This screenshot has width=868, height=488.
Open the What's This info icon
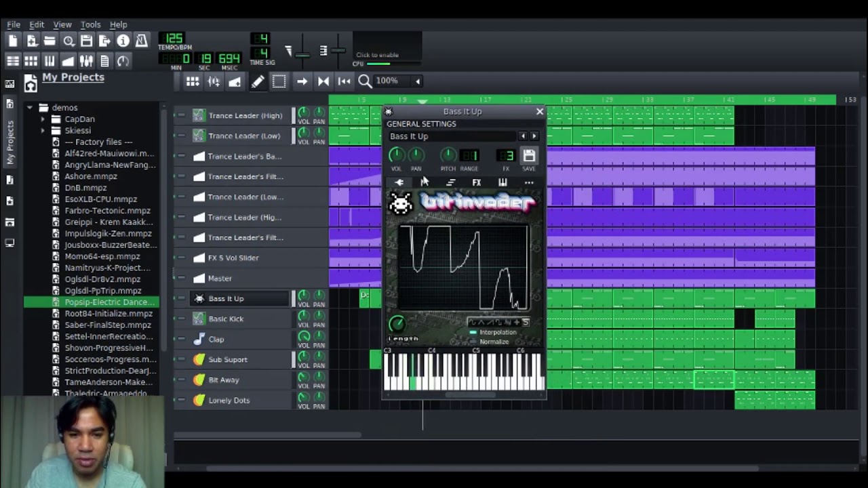pos(123,41)
